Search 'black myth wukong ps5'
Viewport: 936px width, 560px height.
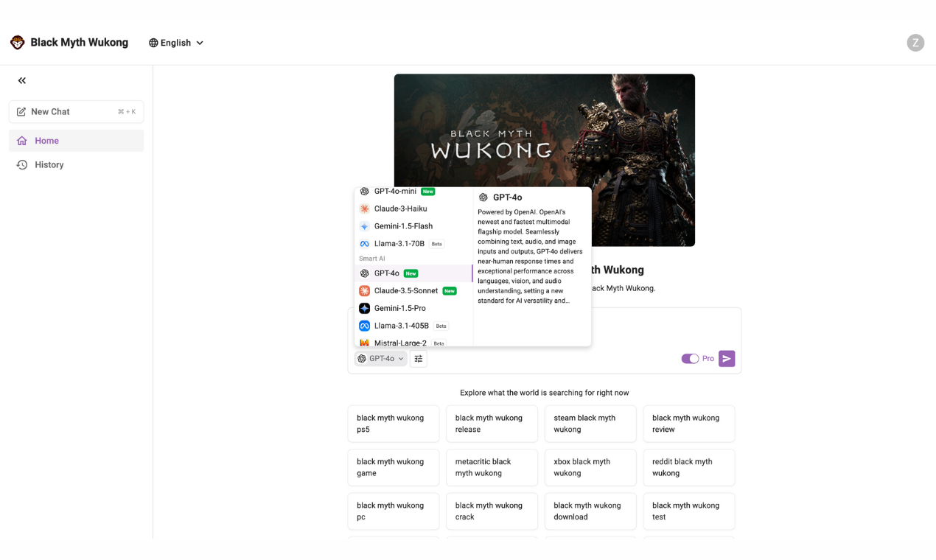point(394,424)
